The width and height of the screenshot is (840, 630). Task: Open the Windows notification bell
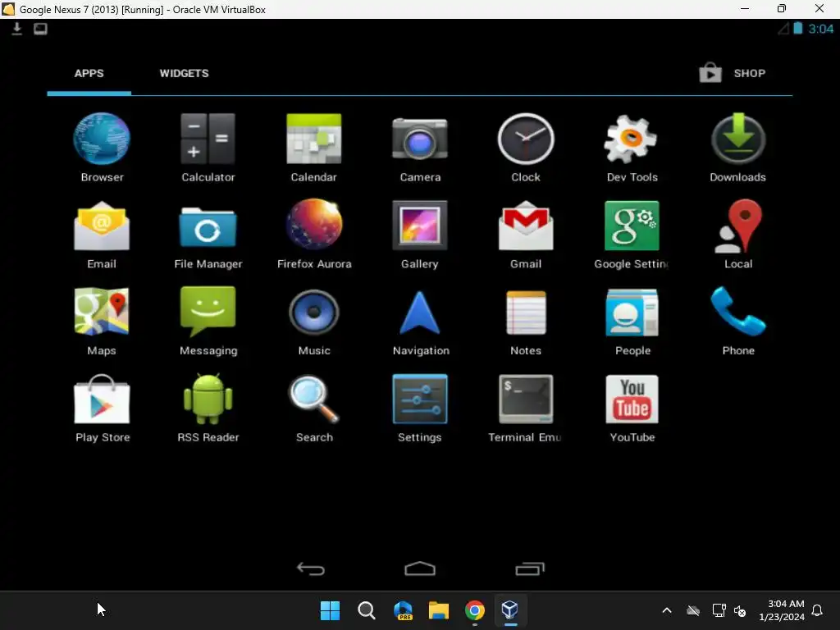(818, 610)
